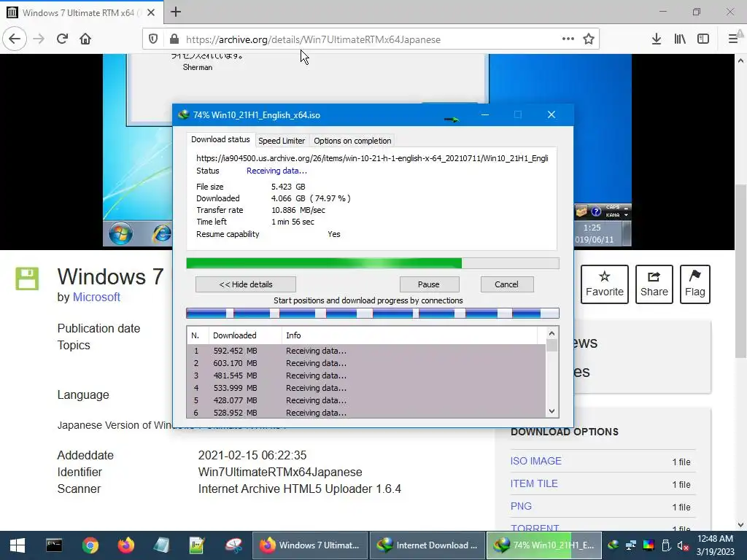Viewport: 747px width, 560px height.
Task: Select connection row 603.170 MB
Action: [366, 363]
